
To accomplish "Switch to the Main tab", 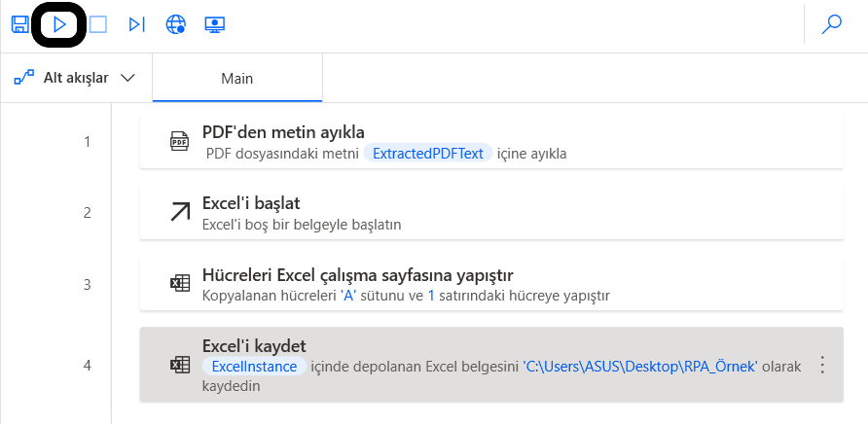I will click(236, 78).
